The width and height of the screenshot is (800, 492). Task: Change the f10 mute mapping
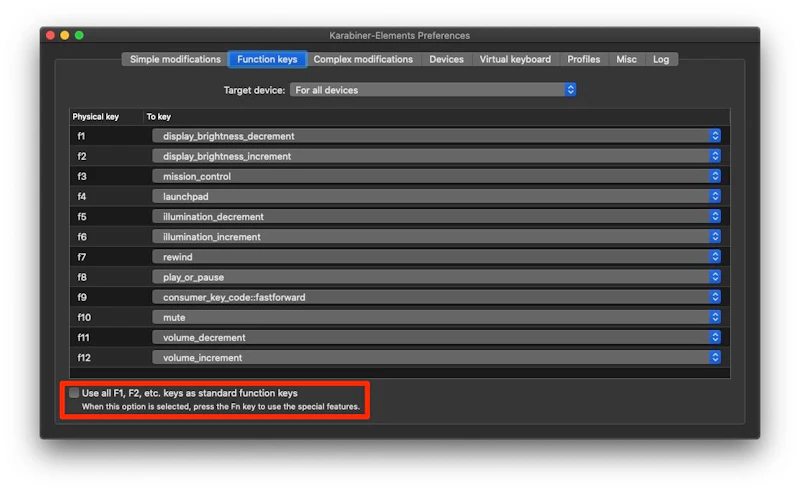(x=436, y=317)
